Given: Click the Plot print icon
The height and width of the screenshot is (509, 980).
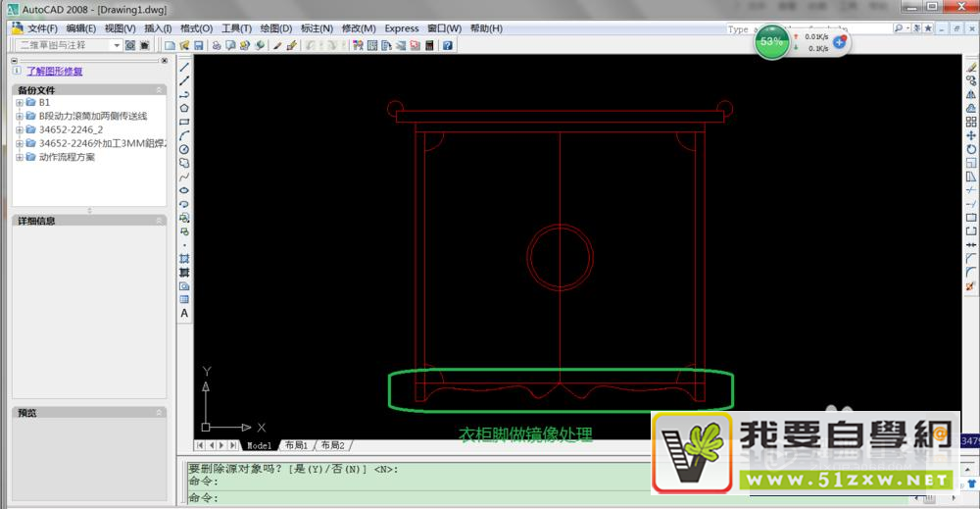Looking at the screenshot, I should coord(217,45).
